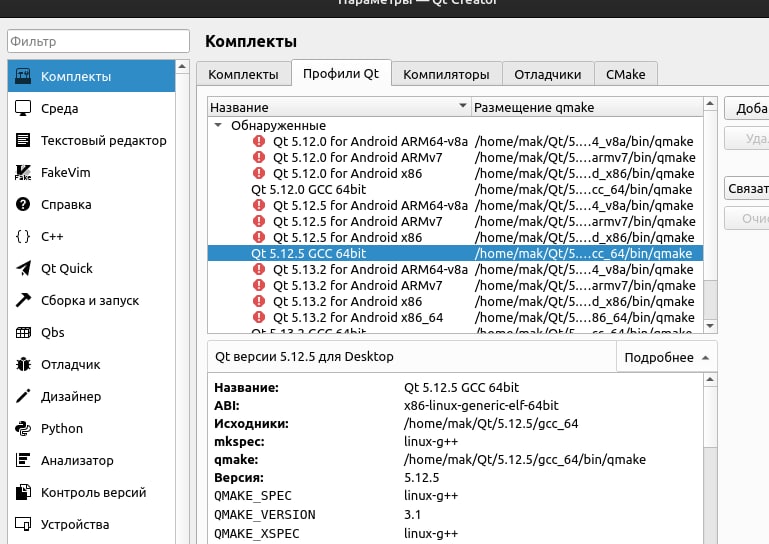Click details panel scroll-up arrow

710,380
